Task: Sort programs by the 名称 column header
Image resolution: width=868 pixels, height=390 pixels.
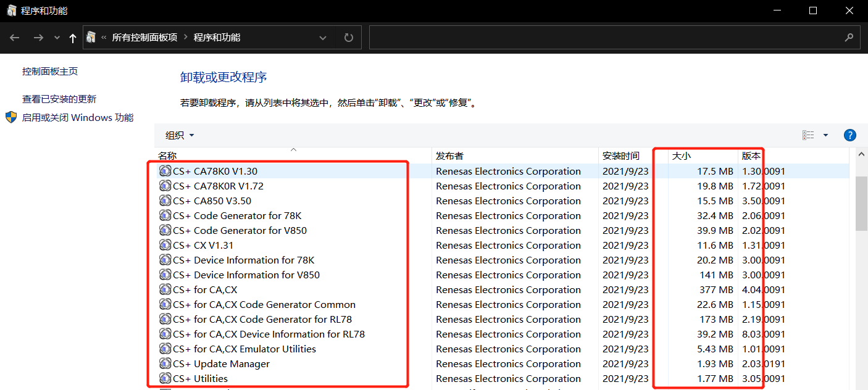Action: pos(167,156)
